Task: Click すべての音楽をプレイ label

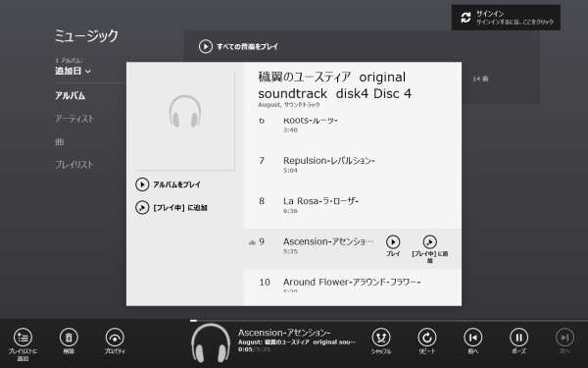Action: pos(248,46)
